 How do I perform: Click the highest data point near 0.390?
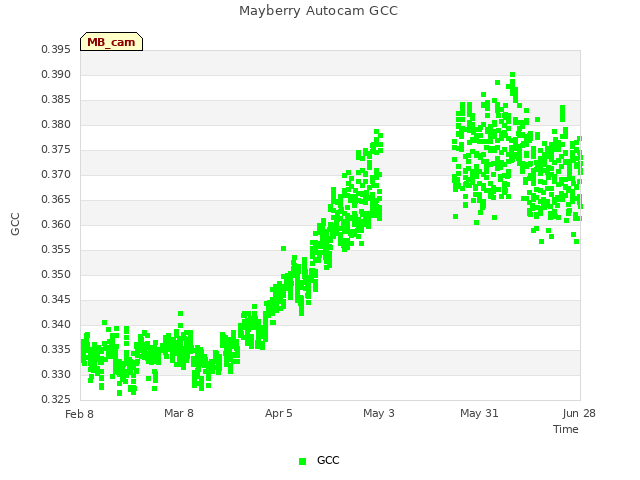click(513, 75)
